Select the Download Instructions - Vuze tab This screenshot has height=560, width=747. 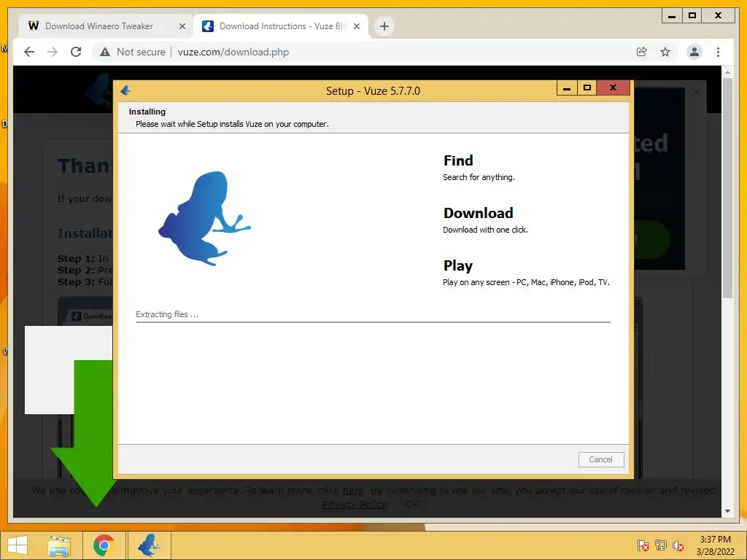click(x=281, y=26)
